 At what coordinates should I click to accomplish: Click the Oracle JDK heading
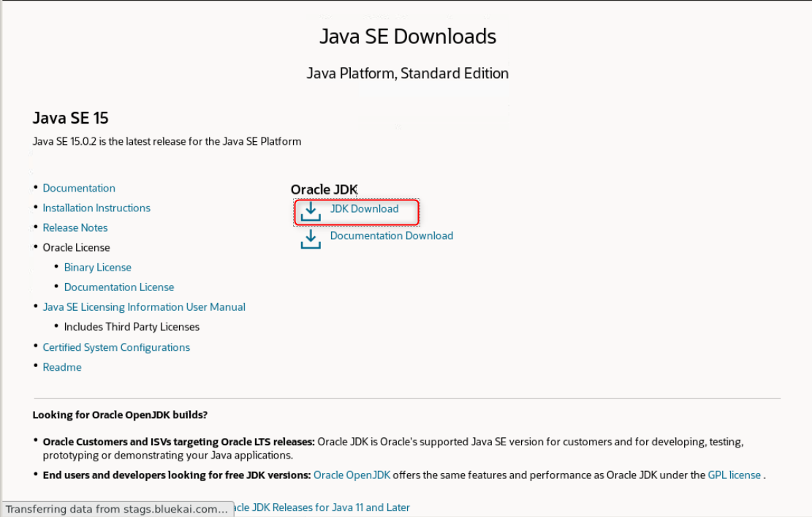coord(325,189)
